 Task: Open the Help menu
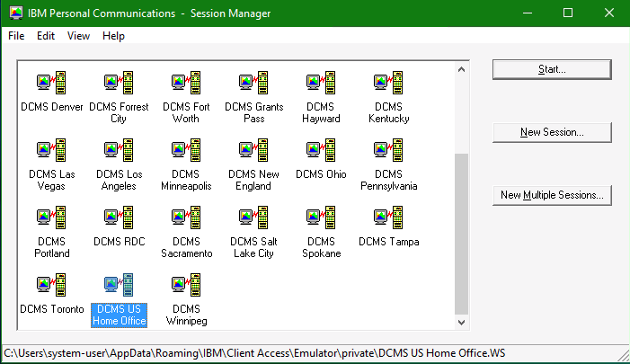(113, 36)
